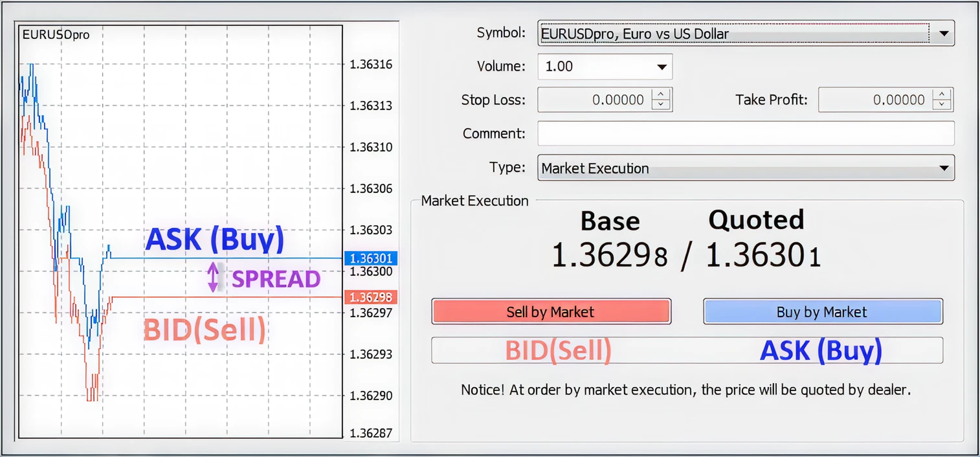This screenshot has width=980, height=457.
Task: Select the EURUSDpro symbol text field
Action: [x=734, y=33]
